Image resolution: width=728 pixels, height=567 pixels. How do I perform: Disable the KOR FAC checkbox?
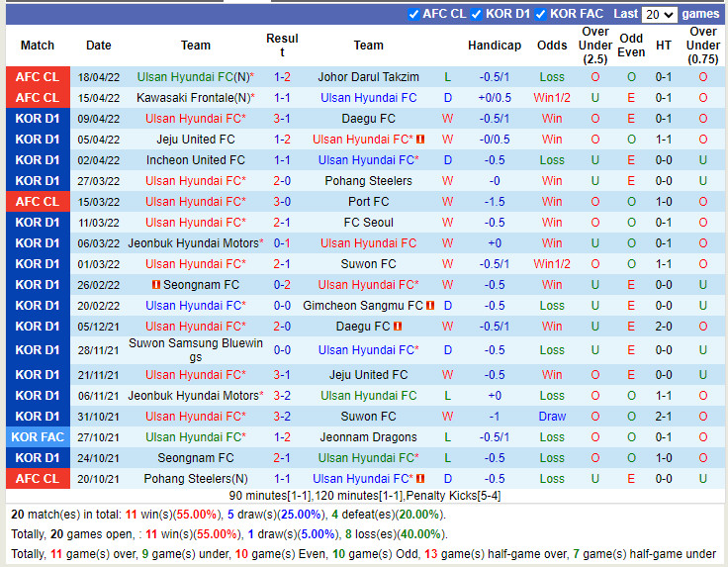click(541, 14)
